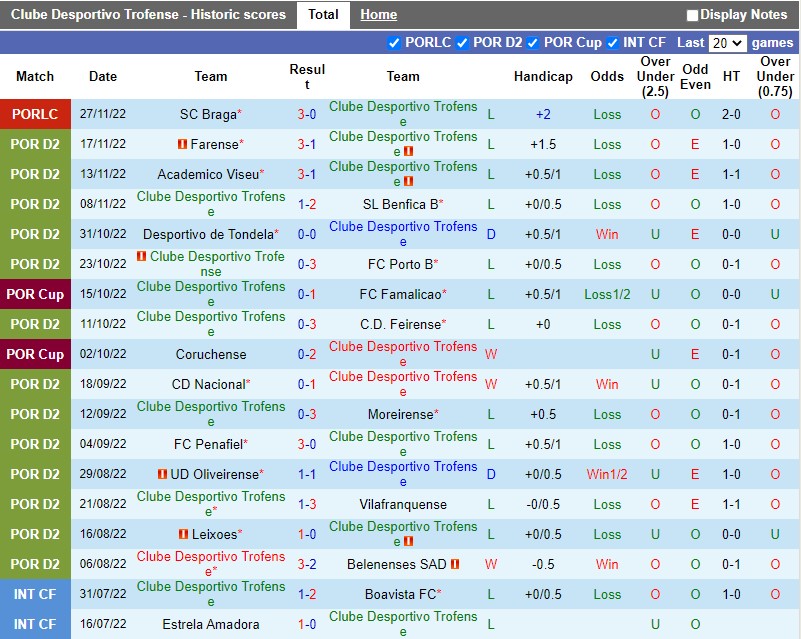The width and height of the screenshot is (801, 639).
Task: Open the SC Braga team link
Action: pos(208,114)
